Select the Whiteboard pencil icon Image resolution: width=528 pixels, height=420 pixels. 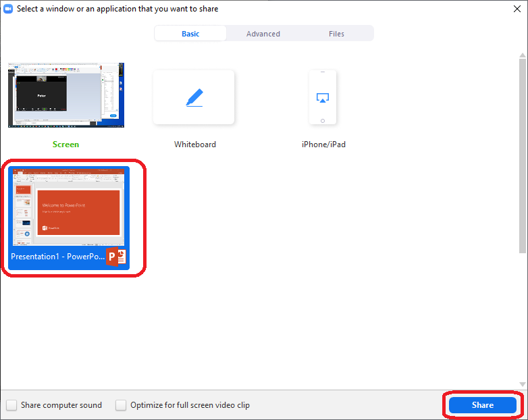coord(194,98)
